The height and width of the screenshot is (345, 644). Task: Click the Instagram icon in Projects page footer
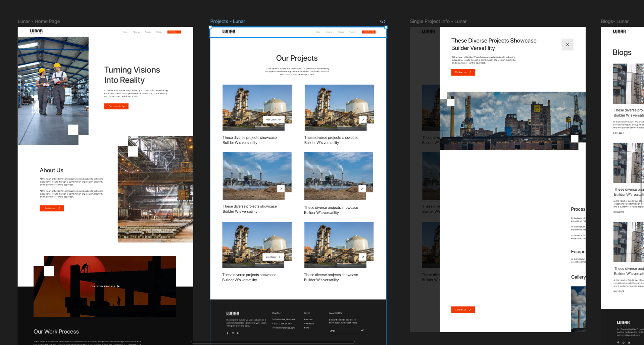click(x=233, y=333)
